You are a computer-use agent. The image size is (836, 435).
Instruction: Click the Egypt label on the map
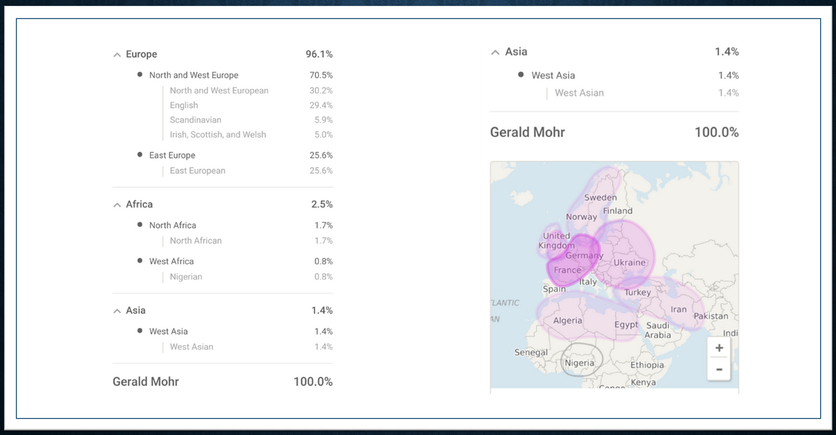pos(626,325)
